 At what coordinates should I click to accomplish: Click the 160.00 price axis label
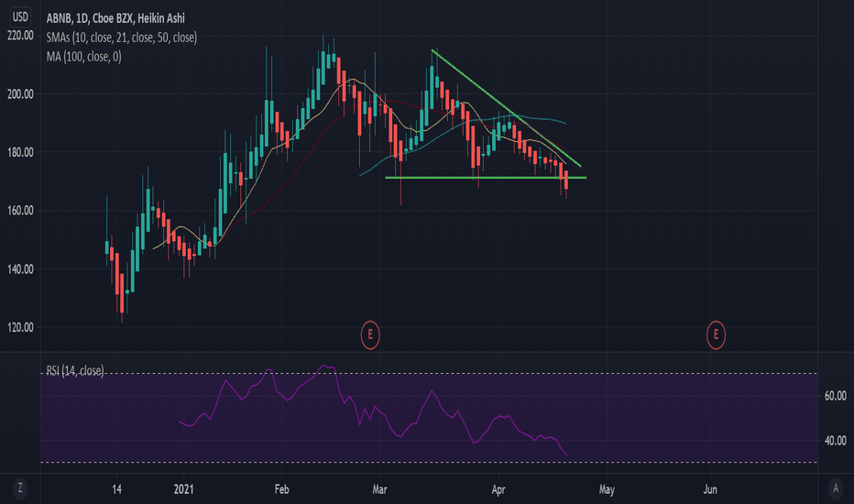click(x=20, y=211)
